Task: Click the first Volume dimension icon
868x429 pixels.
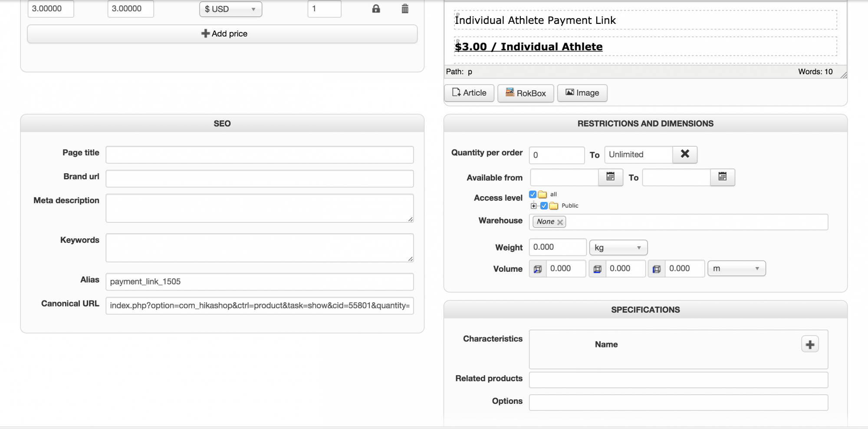Action: 538,269
